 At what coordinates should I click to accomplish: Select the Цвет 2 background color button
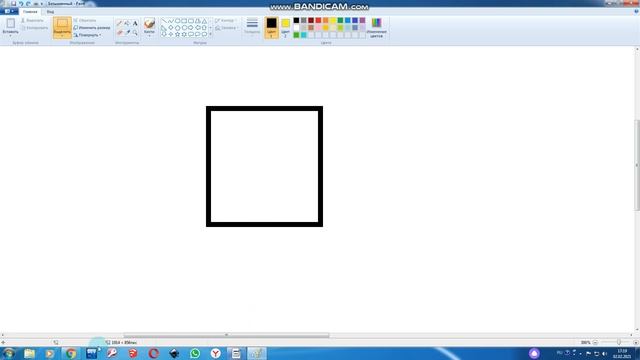pyautogui.click(x=285, y=28)
